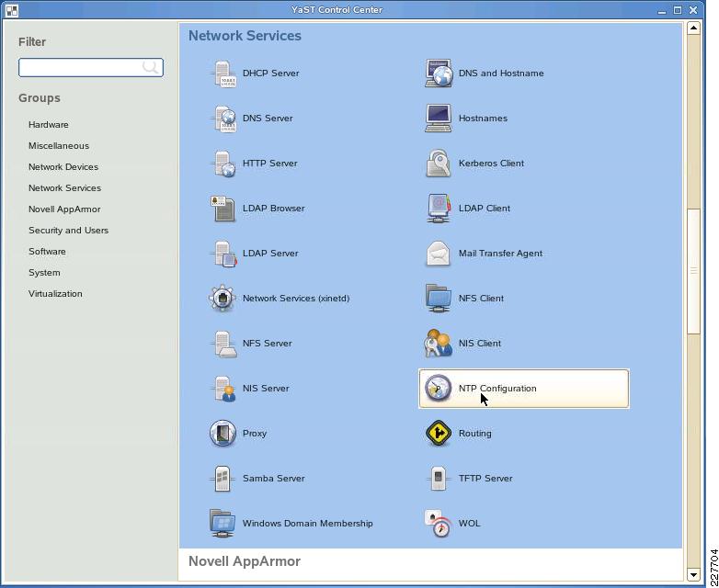
Task: Select the Security and Users group
Action: coord(68,230)
